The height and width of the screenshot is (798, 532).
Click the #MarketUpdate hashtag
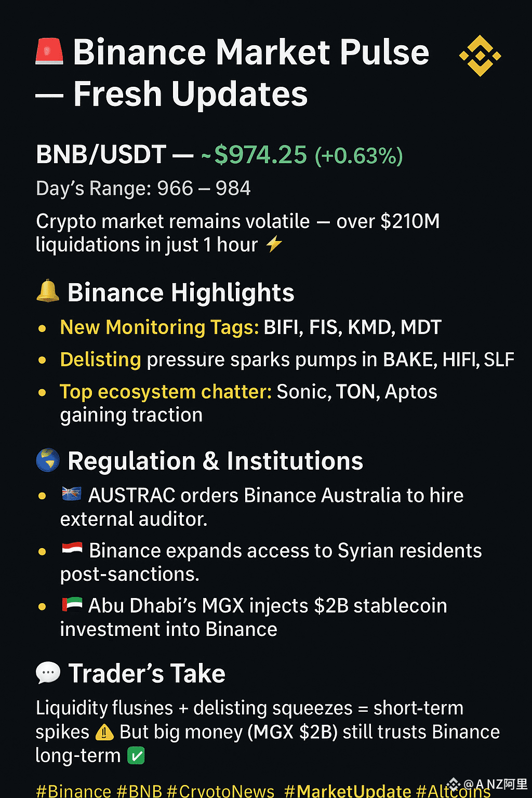[348, 791]
